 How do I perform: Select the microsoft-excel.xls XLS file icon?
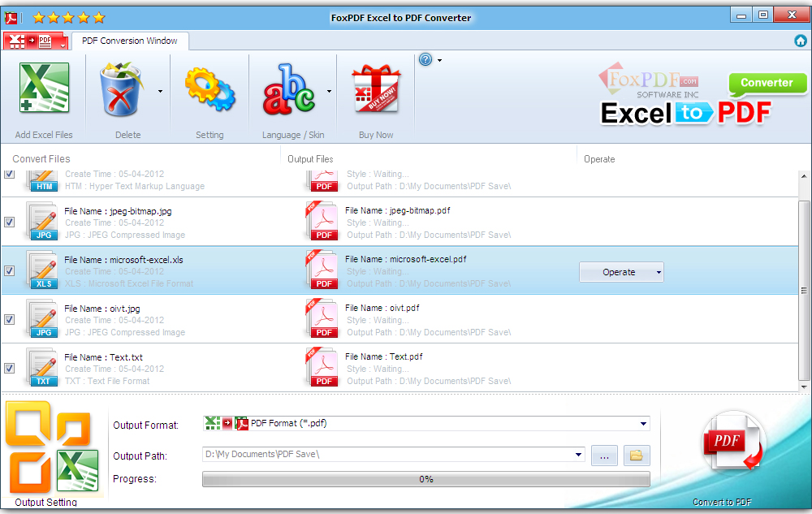(x=42, y=270)
